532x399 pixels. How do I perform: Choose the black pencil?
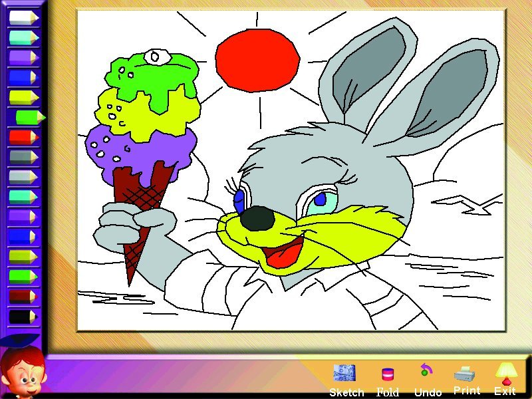tap(21, 317)
